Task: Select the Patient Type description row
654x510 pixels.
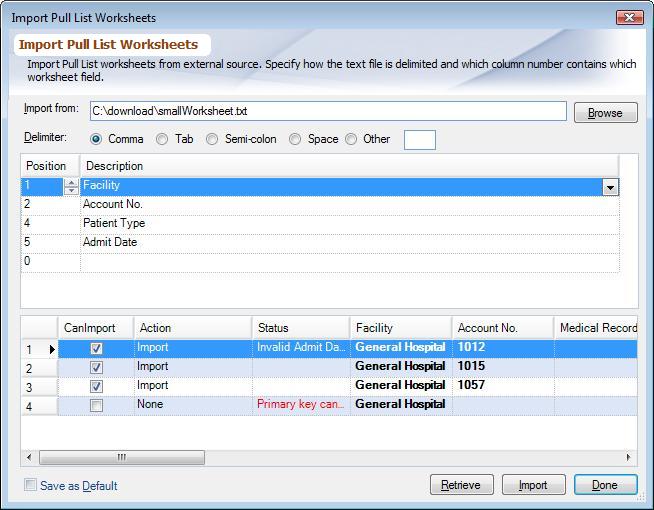Action: [x=350, y=223]
